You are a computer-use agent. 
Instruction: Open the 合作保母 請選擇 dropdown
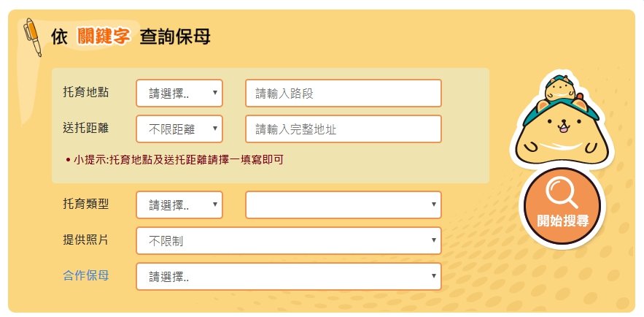point(289,277)
